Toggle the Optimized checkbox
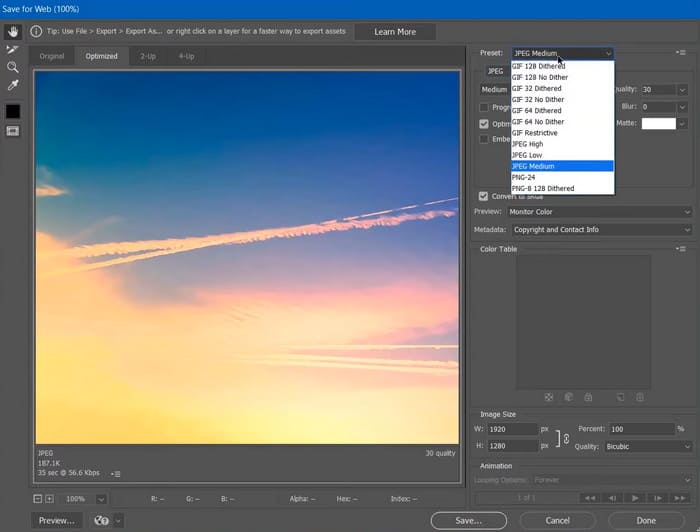The height and width of the screenshot is (532, 700). 484,123
